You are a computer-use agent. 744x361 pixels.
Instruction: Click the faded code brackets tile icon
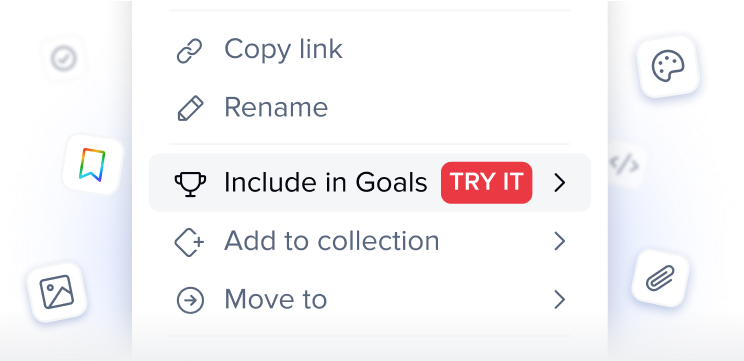[x=624, y=165]
